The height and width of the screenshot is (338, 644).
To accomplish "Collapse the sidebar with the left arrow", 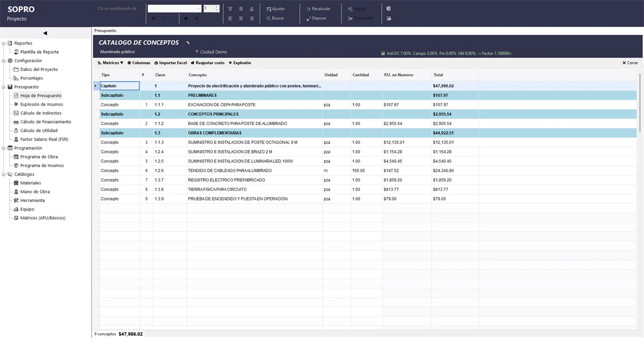I will click(x=45, y=33).
